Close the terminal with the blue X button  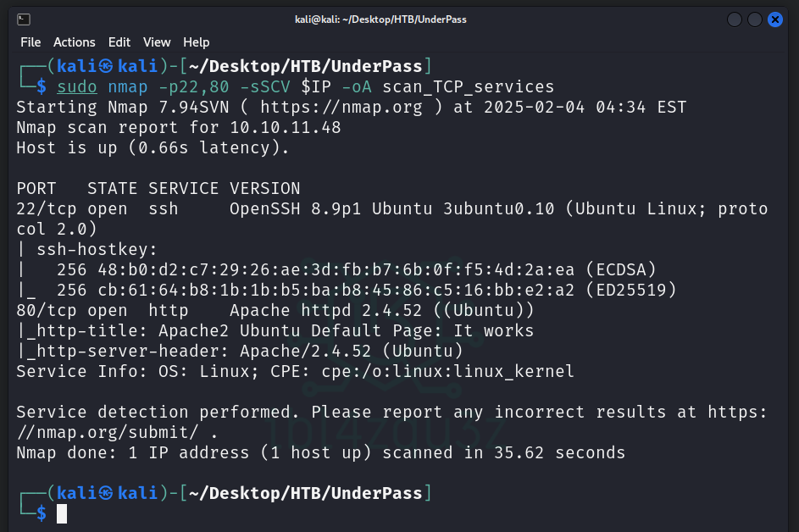pyautogui.click(x=775, y=19)
